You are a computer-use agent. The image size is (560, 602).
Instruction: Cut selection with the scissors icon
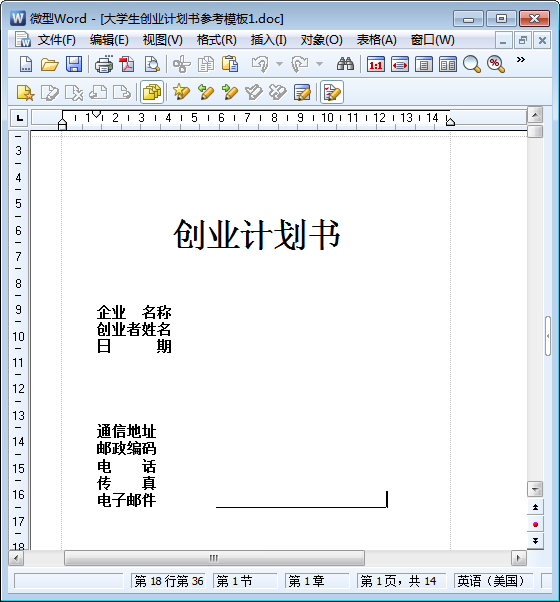182,64
